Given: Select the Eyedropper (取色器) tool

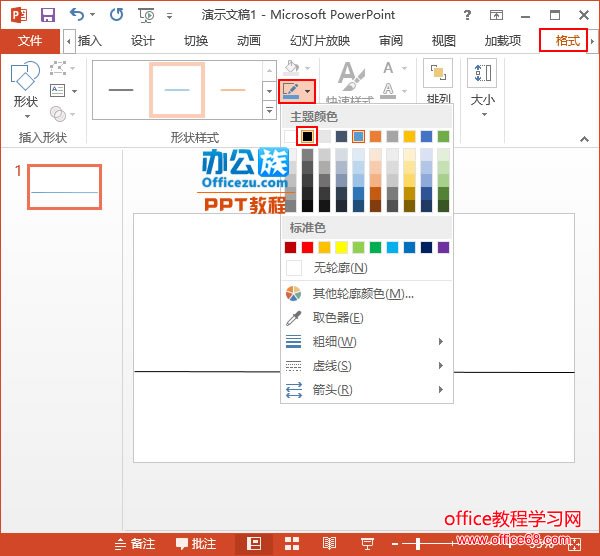Looking at the screenshot, I should [337, 318].
